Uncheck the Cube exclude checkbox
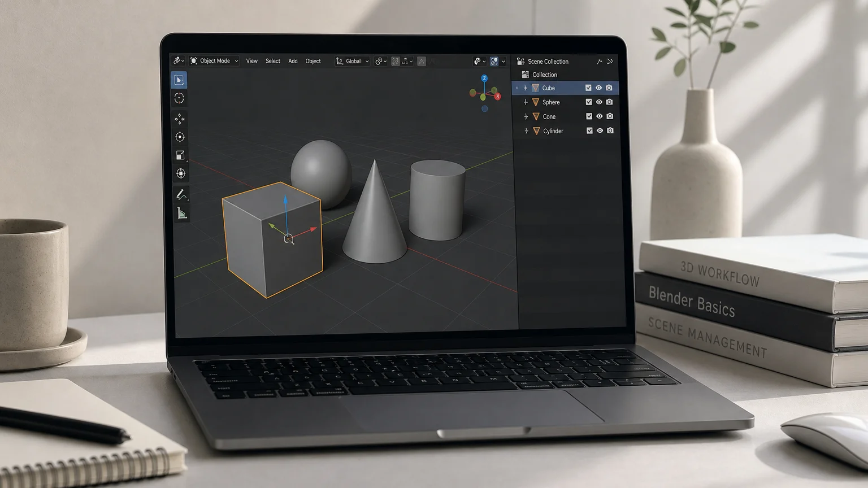 588,88
